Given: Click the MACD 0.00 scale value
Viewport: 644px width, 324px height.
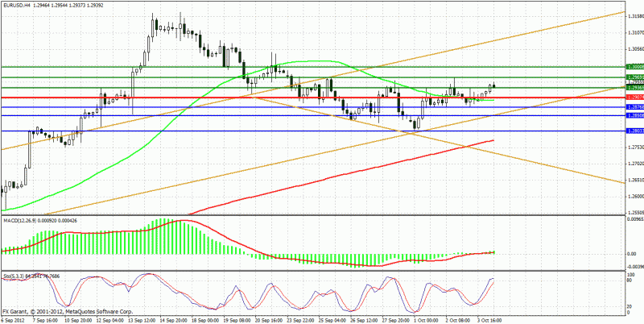Looking at the screenshot, I should [632, 254].
